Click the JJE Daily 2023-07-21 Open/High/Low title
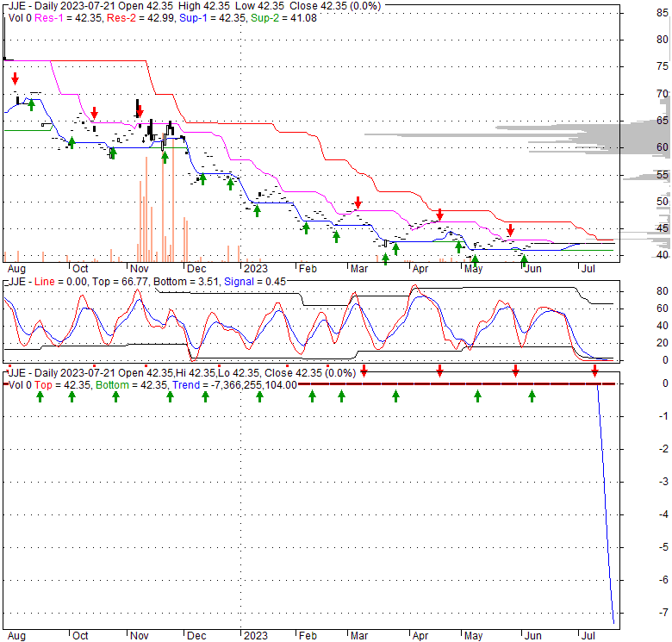Viewport: 672px width, 642px height. (x=195, y=6)
